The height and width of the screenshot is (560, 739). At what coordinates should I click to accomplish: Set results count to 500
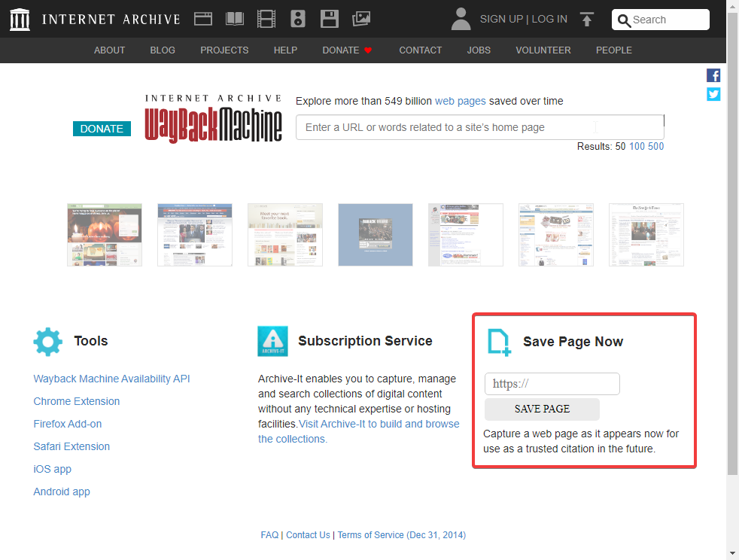tap(657, 146)
